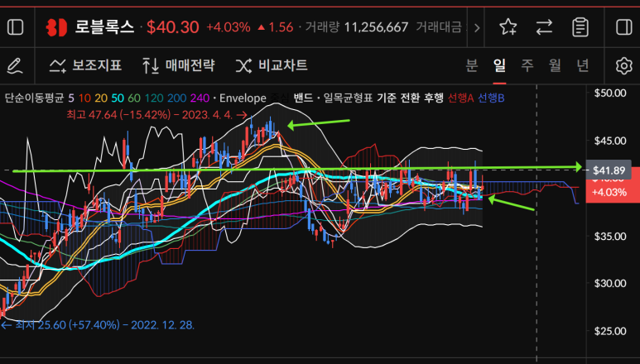Open 비교차트 comparison chart
This screenshot has width=640, height=364.
click(272, 65)
